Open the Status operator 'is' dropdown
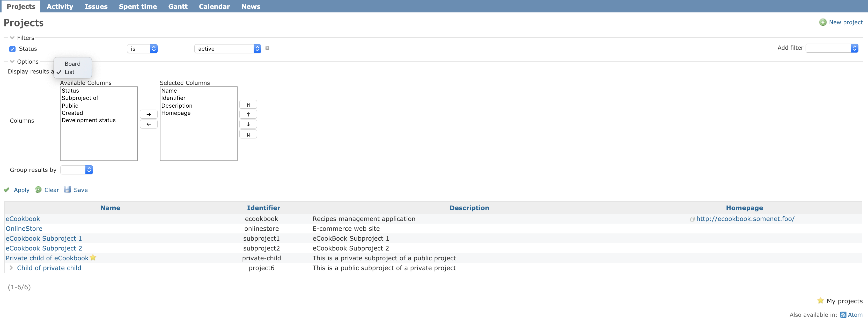 142,49
